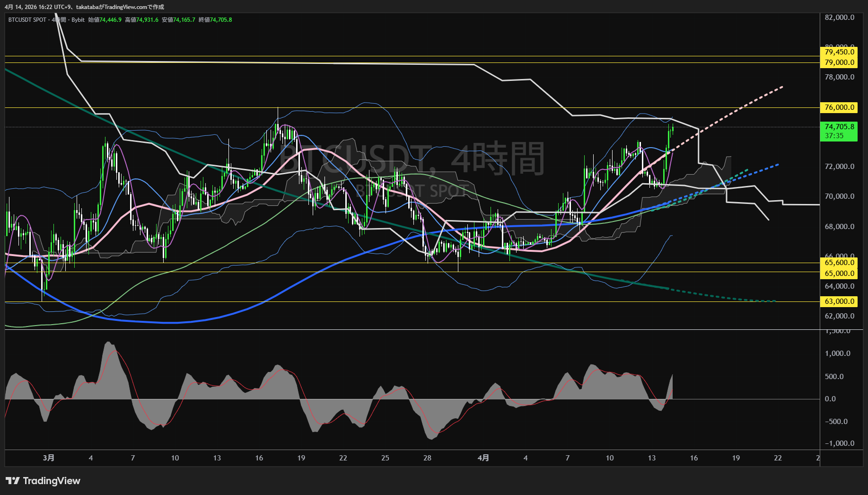Click the 高値 74,931.6 value in the header
The image size is (868, 495).
[142, 20]
